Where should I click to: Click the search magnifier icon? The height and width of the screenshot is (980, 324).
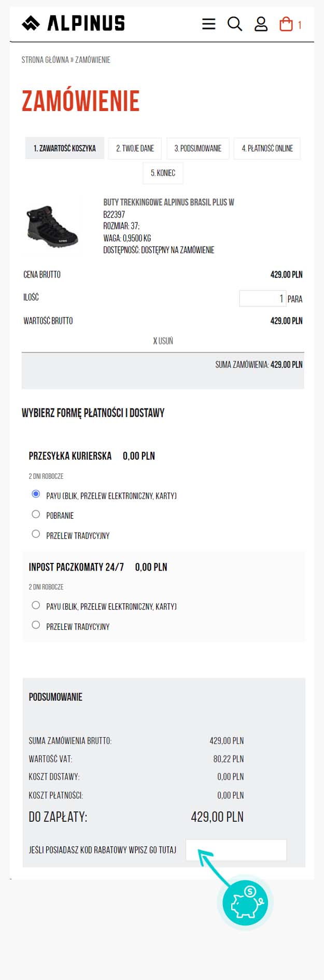(x=235, y=24)
